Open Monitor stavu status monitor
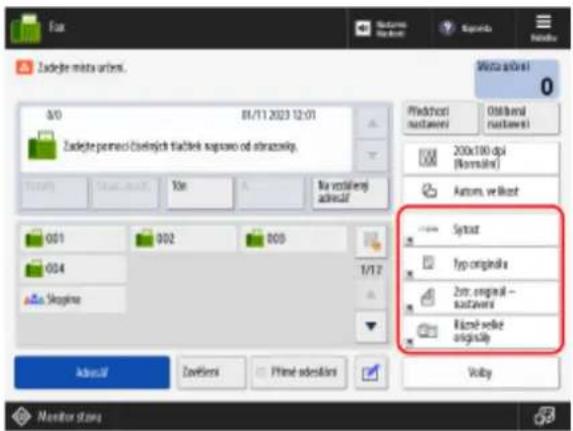The width and height of the screenshot is (573, 431). [57, 416]
